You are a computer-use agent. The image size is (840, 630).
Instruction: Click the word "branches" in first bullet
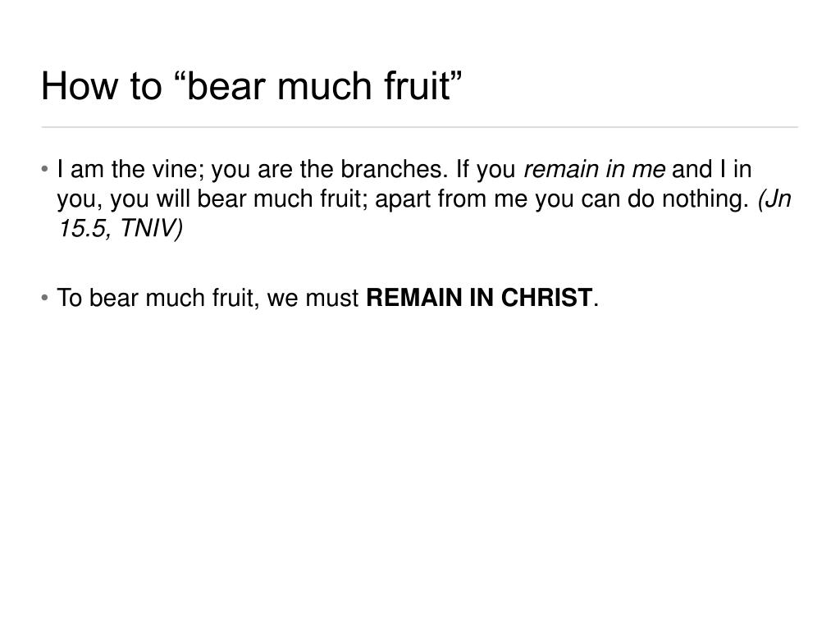tap(394, 169)
